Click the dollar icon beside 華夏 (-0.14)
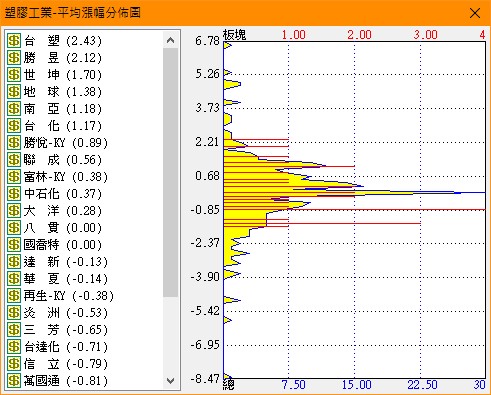The height and width of the screenshot is (395, 491). coord(14,279)
